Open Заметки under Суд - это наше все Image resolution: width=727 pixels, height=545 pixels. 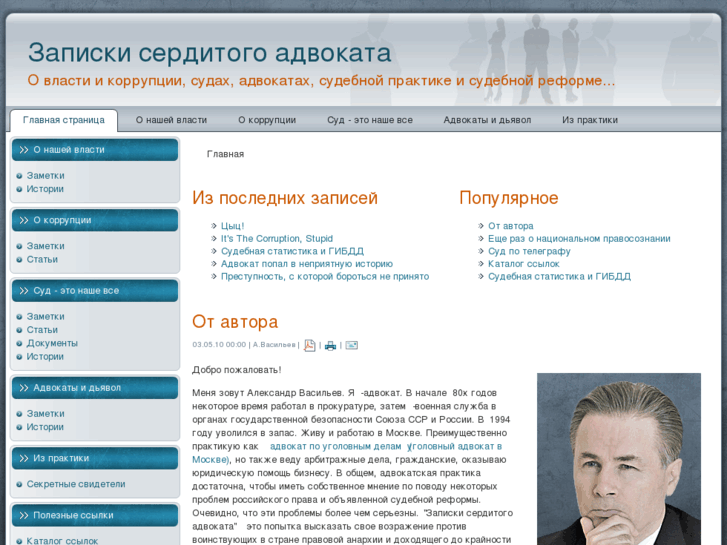click(45, 316)
